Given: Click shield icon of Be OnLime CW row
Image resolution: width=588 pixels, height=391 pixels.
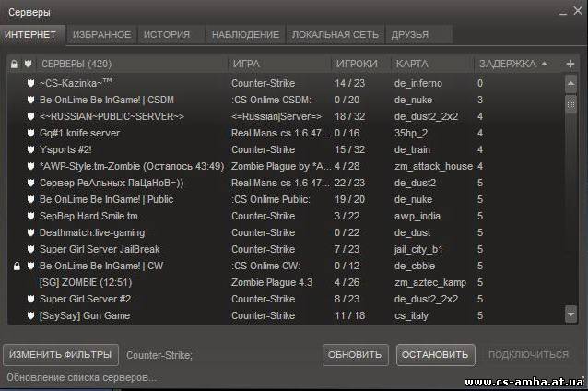Looking at the screenshot, I should point(31,266).
